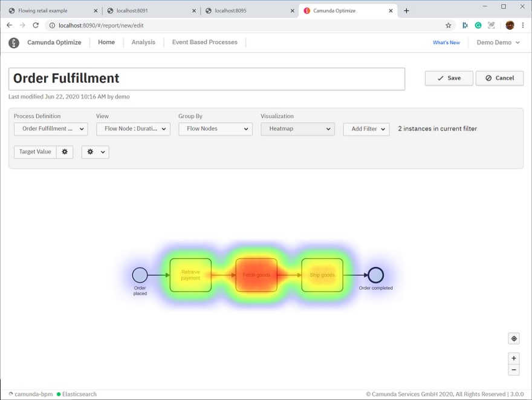Go to the Home navigation item

(106, 42)
